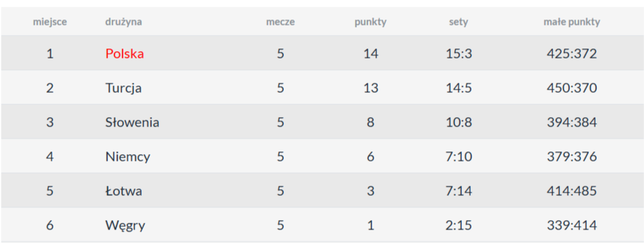Click the małe punkty column header
Image resolution: width=644 pixels, height=243 pixels.
572,22
